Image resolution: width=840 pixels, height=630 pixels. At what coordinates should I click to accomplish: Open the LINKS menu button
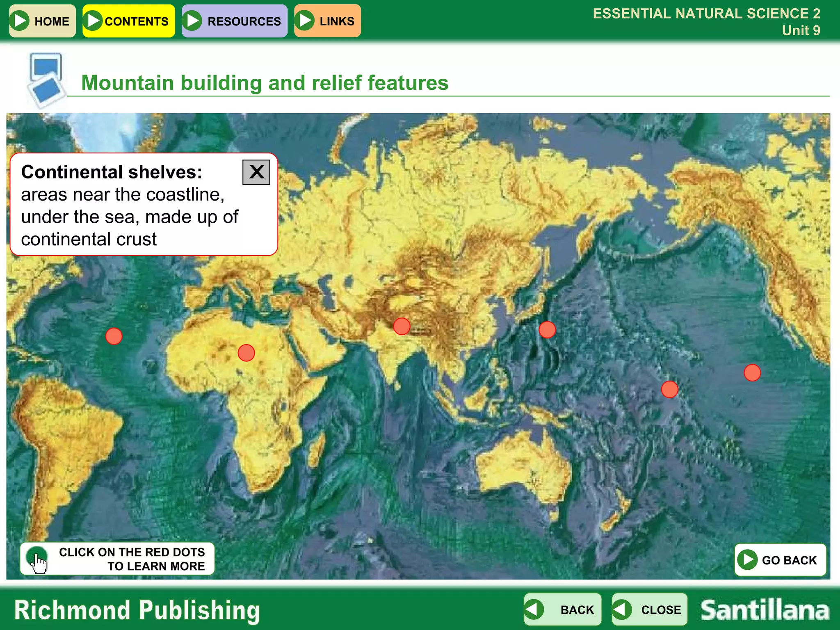click(x=327, y=21)
